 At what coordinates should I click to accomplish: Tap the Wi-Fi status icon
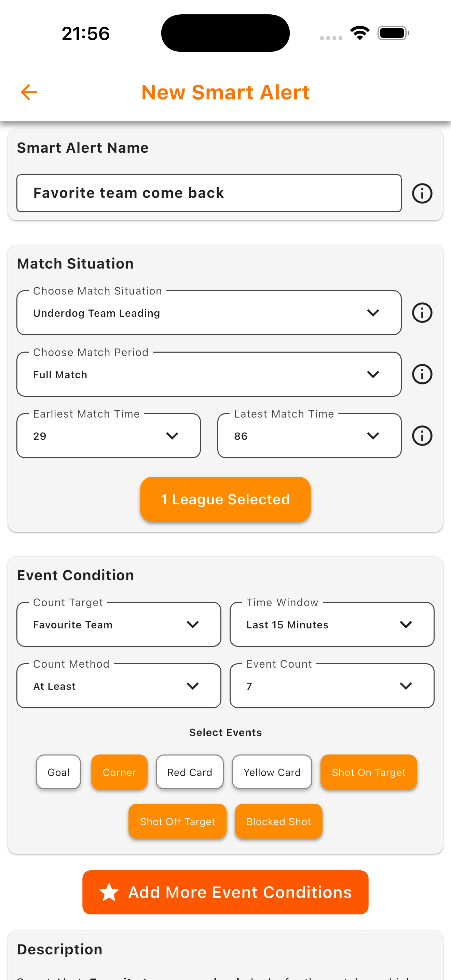[360, 33]
